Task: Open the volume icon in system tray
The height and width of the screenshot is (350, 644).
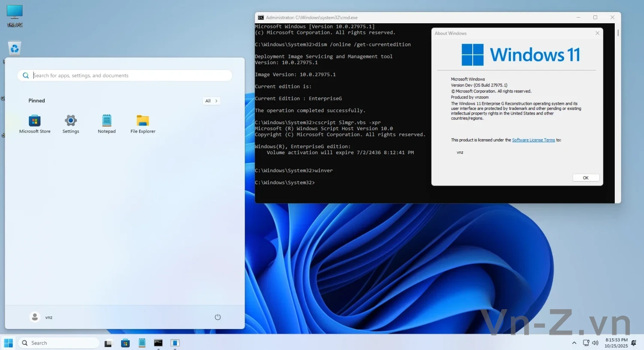Action: tap(595, 343)
